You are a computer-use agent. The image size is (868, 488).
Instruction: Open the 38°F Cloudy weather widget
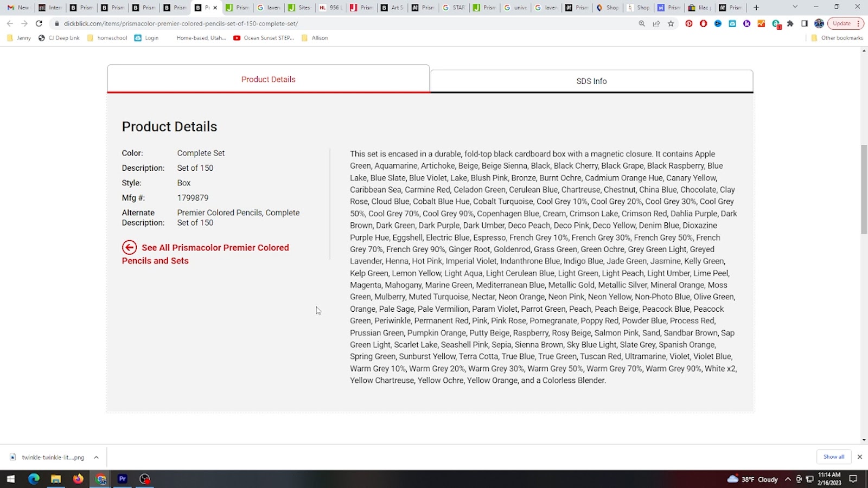point(753,479)
